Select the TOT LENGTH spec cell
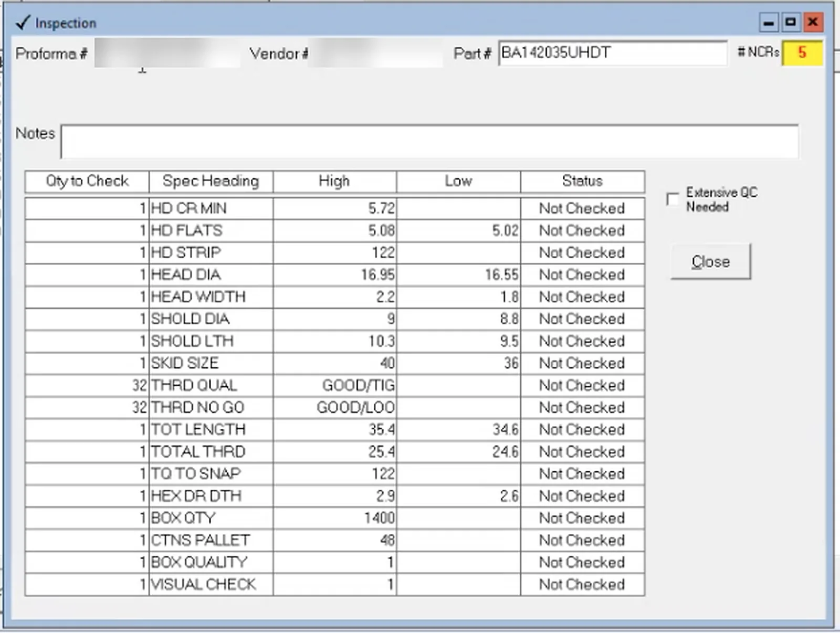Screen dimensions: 840x633 [211, 429]
